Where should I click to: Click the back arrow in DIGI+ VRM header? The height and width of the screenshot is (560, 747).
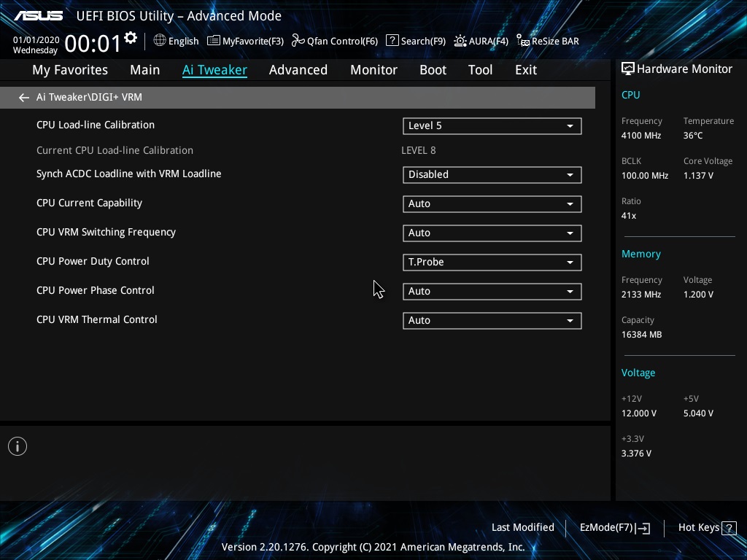(24, 98)
